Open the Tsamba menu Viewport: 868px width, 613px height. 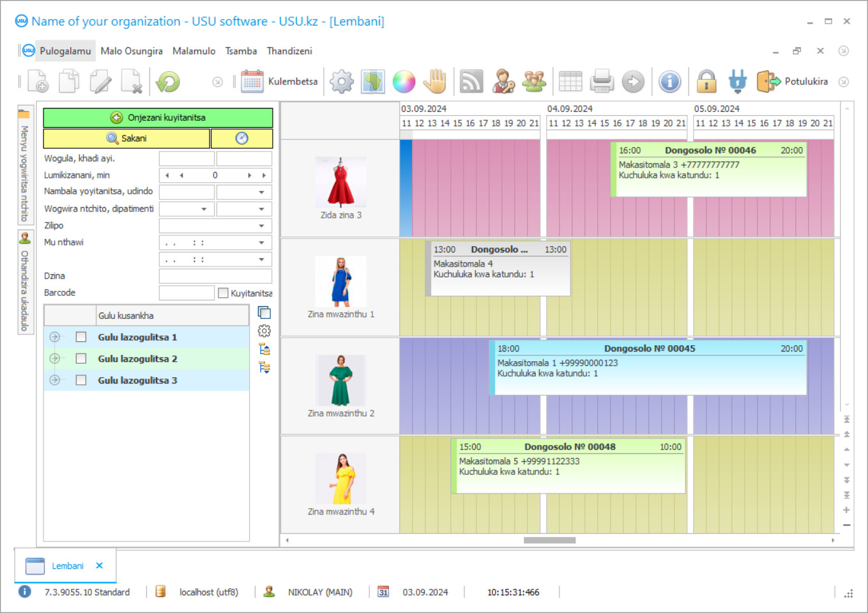coord(241,51)
